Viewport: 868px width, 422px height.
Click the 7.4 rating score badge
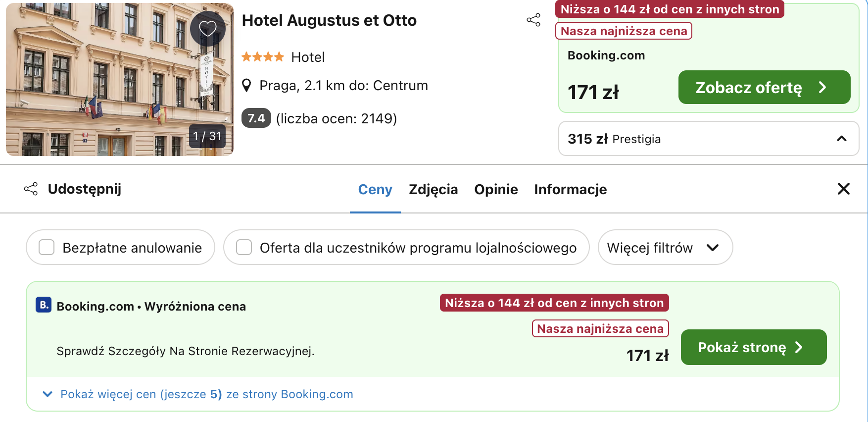[256, 118]
